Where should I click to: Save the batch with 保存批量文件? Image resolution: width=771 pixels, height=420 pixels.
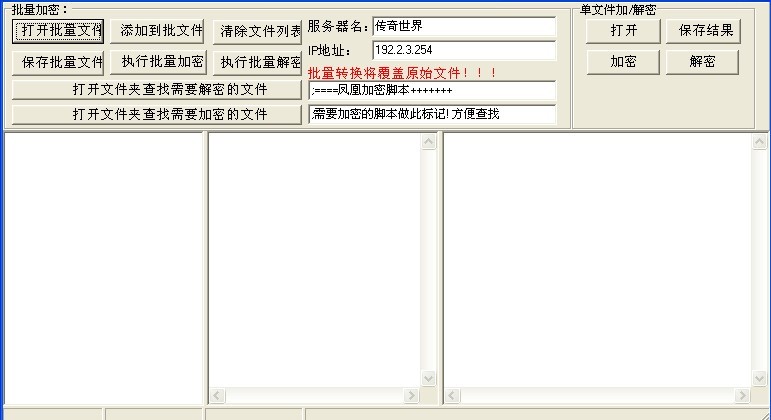60,62
